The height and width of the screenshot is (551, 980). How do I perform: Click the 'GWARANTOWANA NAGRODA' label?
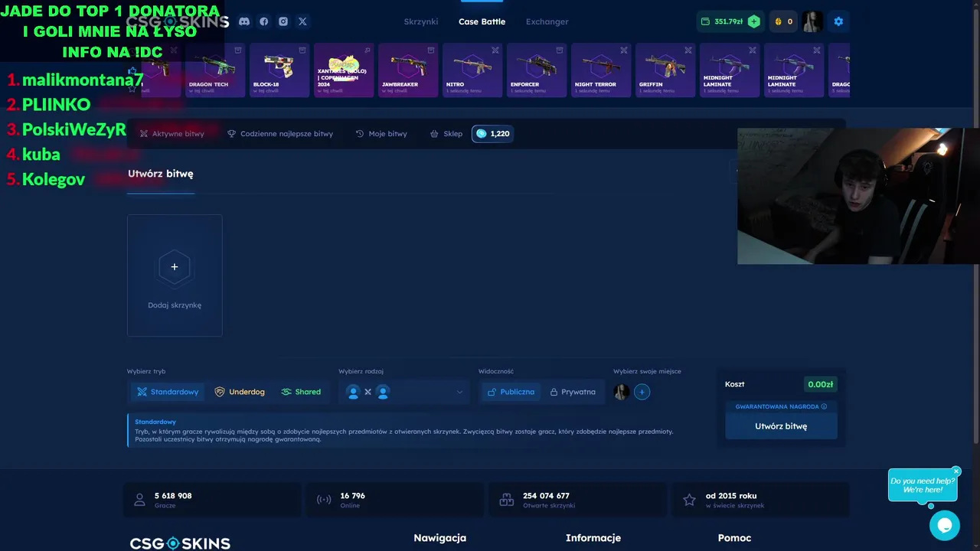(x=777, y=406)
